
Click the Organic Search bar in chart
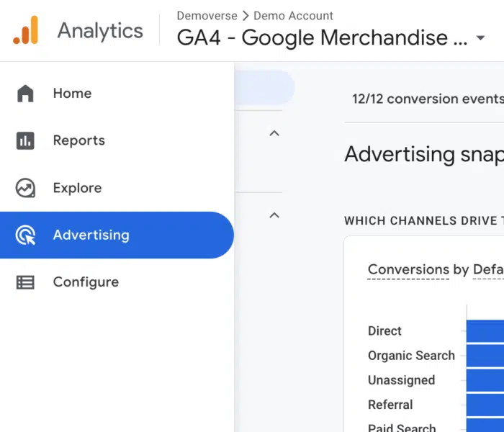point(485,356)
